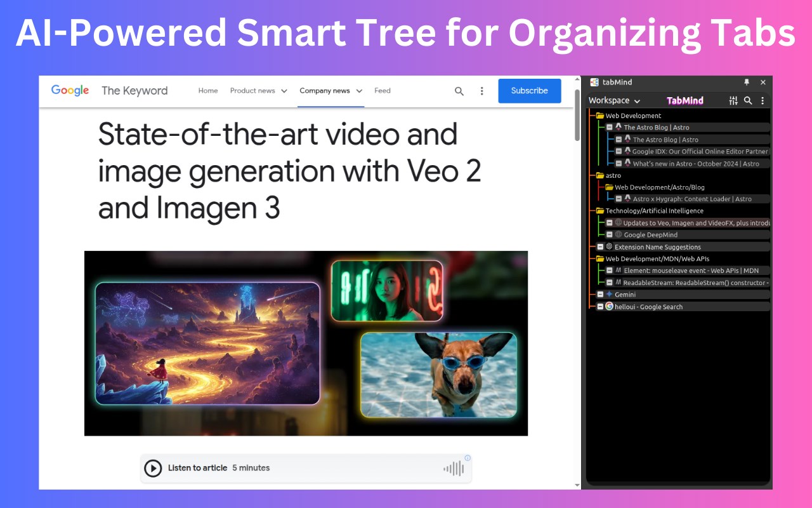This screenshot has height=508, width=812.
Task: Click the globe icon on Updates to Veo row
Action: (x=619, y=223)
